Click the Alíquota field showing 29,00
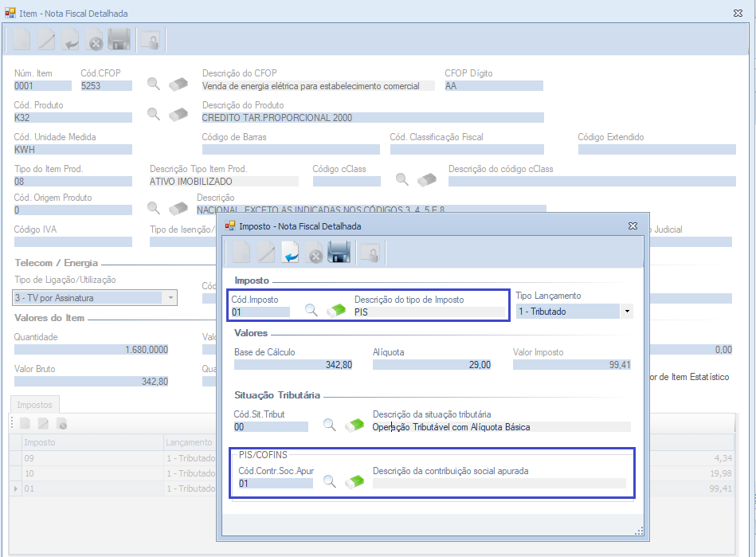This screenshot has height=557, width=756. (x=432, y=364)
